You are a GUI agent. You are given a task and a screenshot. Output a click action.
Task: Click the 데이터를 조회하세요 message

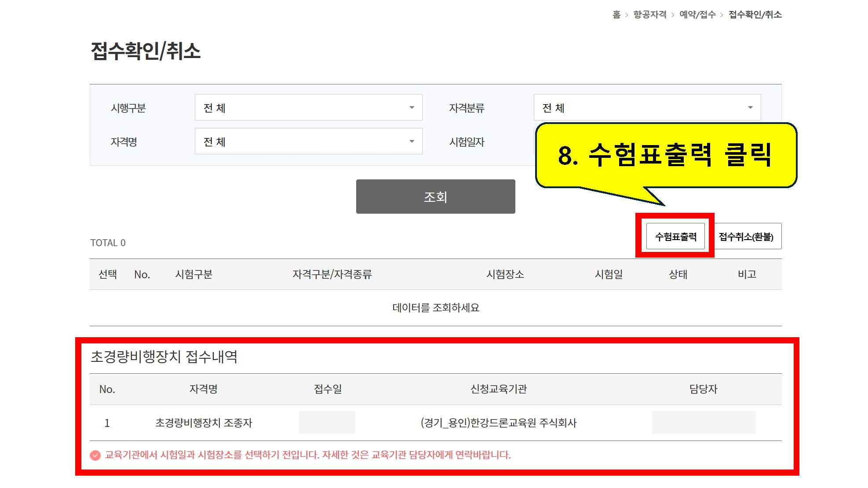[435, 307]
